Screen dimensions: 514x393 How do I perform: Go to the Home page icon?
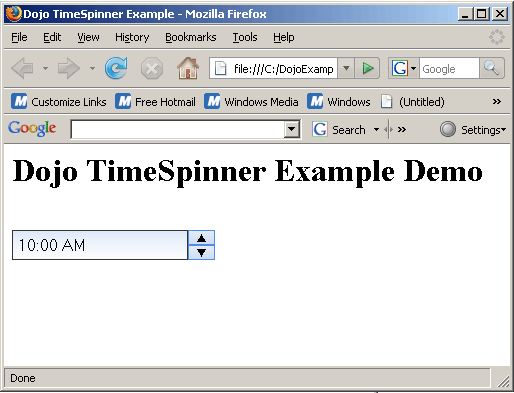pos(188,68)
